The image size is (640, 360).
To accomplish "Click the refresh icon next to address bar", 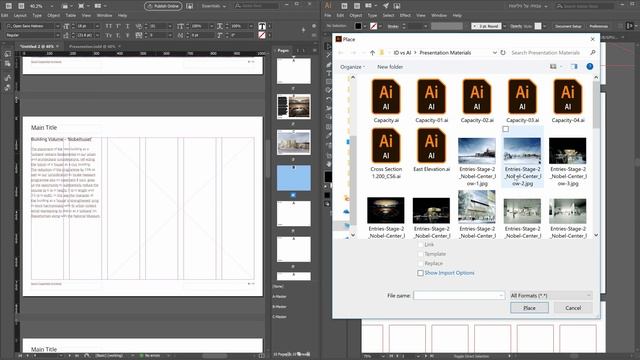I will pos(503,53).
